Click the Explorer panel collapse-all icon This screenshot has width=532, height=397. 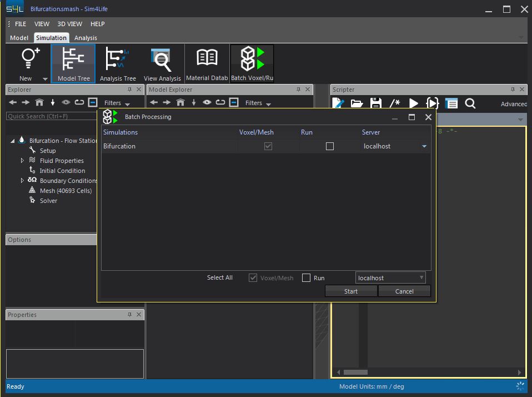click(93, 102)
